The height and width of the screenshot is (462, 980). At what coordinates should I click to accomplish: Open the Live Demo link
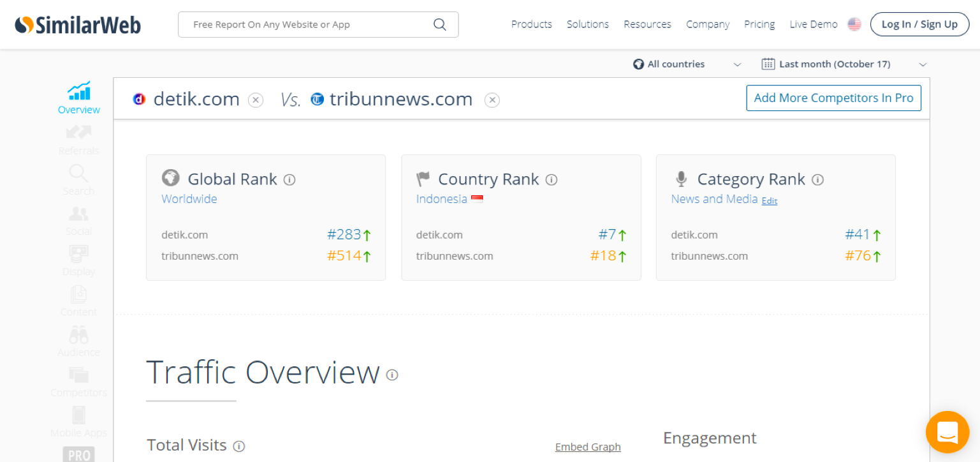814,24
